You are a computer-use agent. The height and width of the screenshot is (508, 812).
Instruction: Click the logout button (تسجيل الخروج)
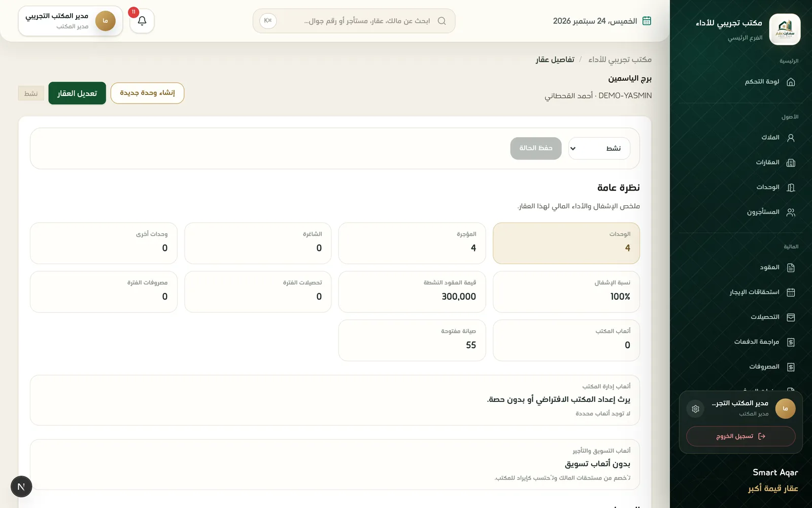click(740, 436)
